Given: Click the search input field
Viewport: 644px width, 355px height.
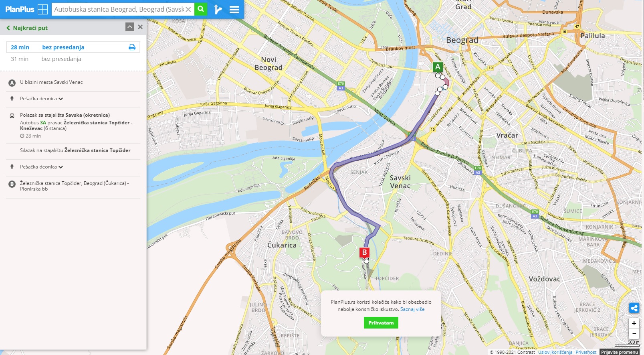Looking at the screenshot, I should pyautogui.click(x=119, y=9).
